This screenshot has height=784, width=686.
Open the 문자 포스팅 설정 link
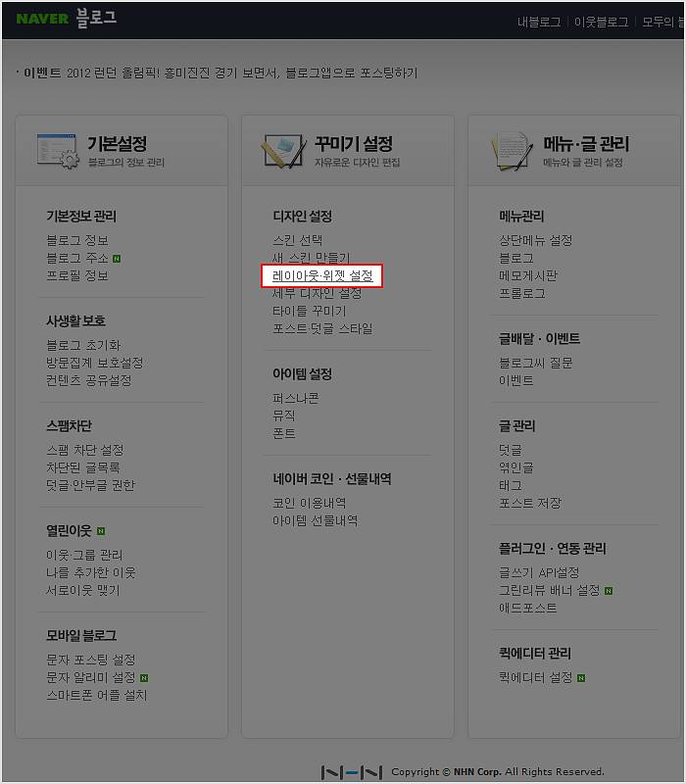(x=91, y=660)
